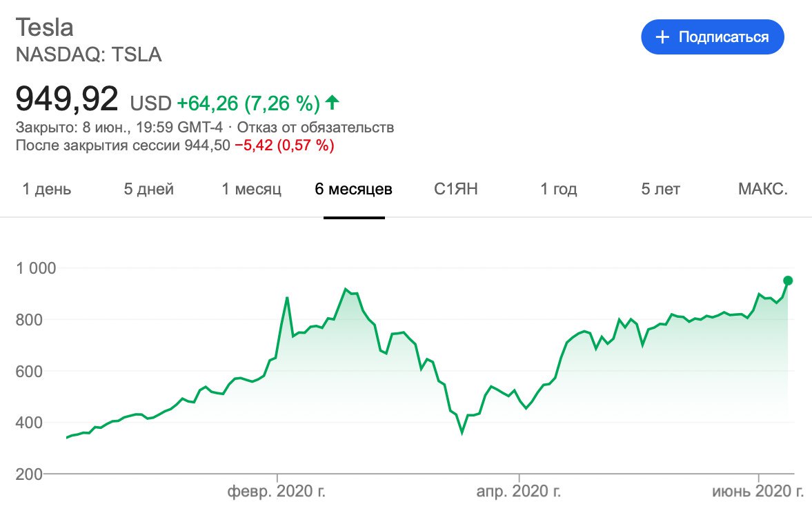Click the green dot at chart's end
This screenshot has height=513, width=812.
point(788,281)
